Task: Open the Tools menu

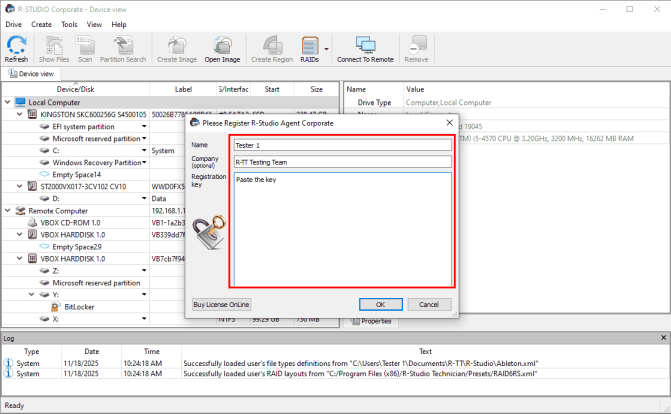Action: point(69,24)
